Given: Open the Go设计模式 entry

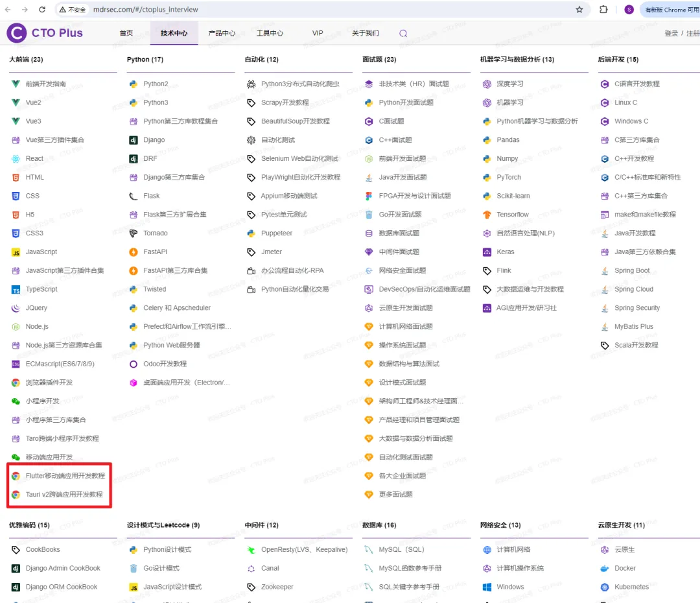Looking at the screenshot, I should [161, 569].
